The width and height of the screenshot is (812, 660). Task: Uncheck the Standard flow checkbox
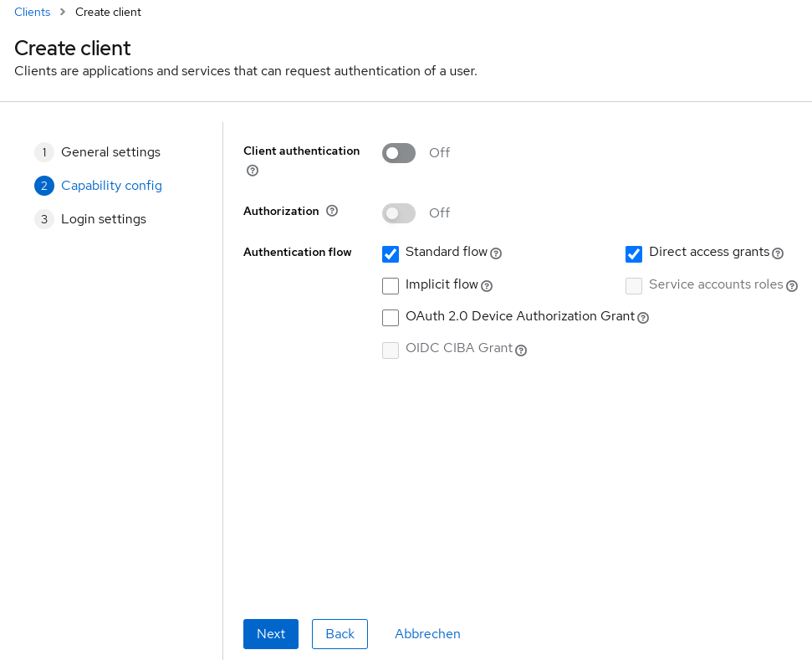pos(391,254)
